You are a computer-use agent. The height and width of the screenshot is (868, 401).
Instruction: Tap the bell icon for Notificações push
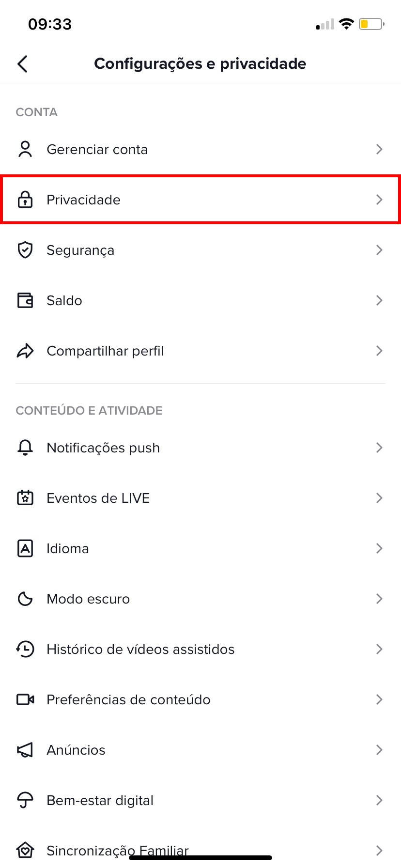pos(25,448)
